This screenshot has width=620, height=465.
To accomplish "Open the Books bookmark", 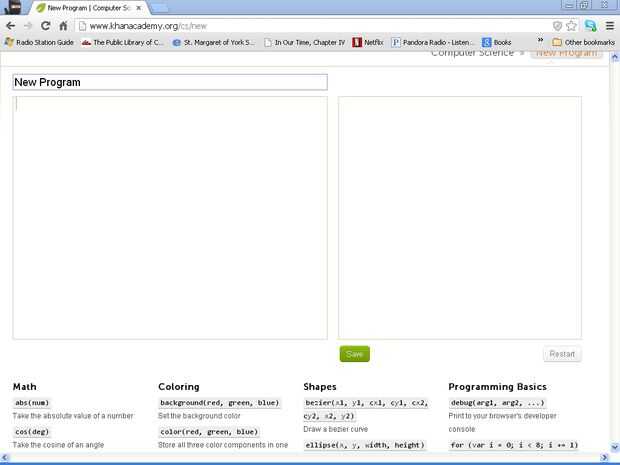I will click(x=497, y=42).
